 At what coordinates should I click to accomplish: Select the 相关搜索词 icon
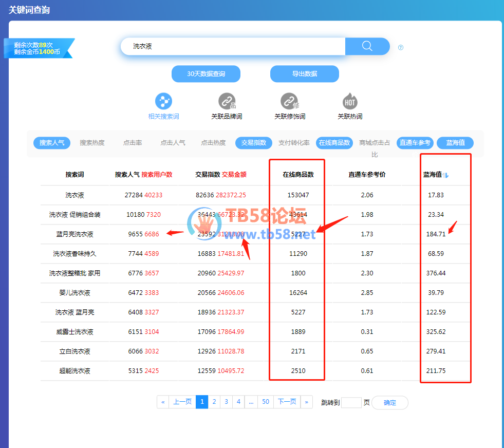(x=163, y=102)
